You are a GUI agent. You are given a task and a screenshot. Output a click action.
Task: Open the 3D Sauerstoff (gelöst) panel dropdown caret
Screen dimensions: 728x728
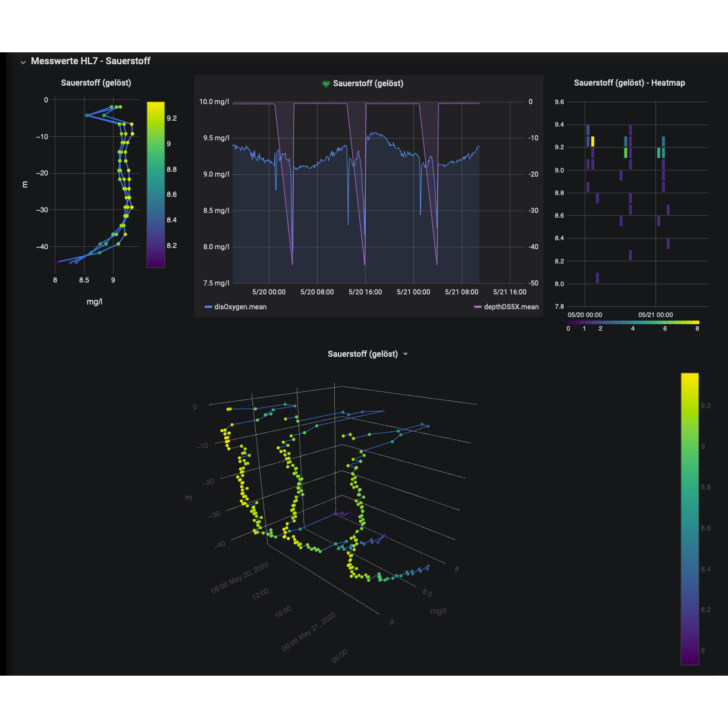406,354
